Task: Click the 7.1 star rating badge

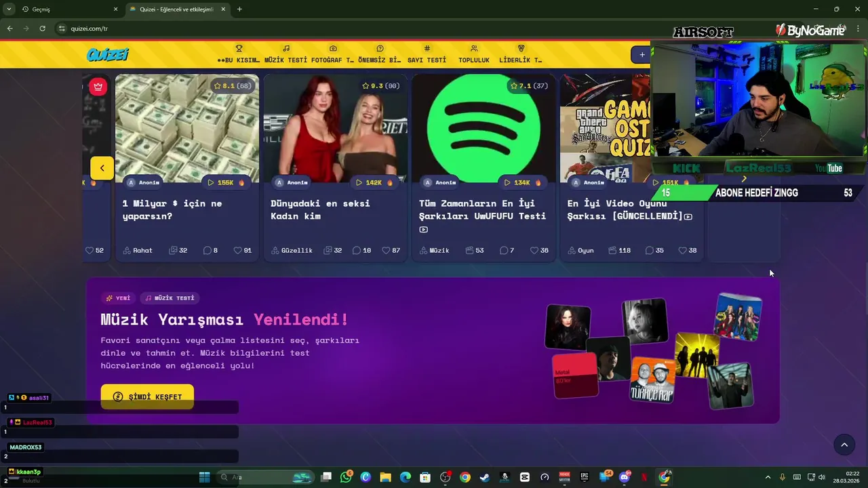Action: (529, 85)
